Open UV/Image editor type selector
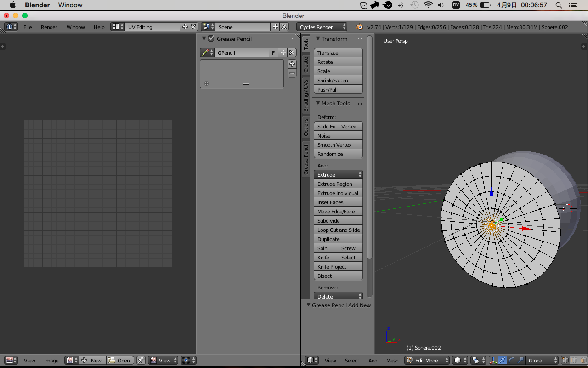This screenshot has width=588, height=368. 11,360
